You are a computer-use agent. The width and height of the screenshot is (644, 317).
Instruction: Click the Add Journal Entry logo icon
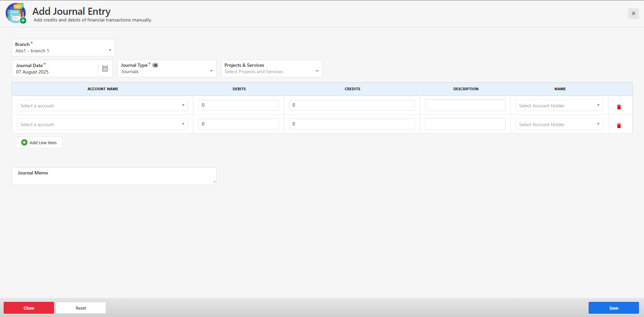coord(16,13)
